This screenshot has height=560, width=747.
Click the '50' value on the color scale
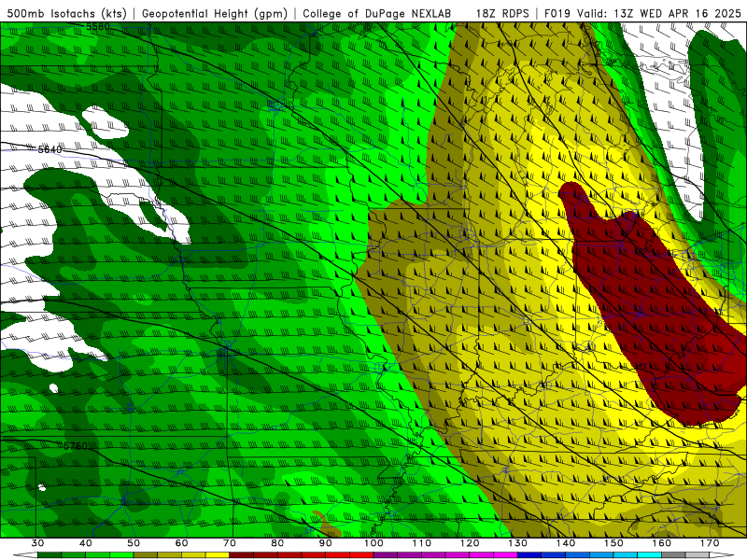pyautogui.click(x=134, y=543)
